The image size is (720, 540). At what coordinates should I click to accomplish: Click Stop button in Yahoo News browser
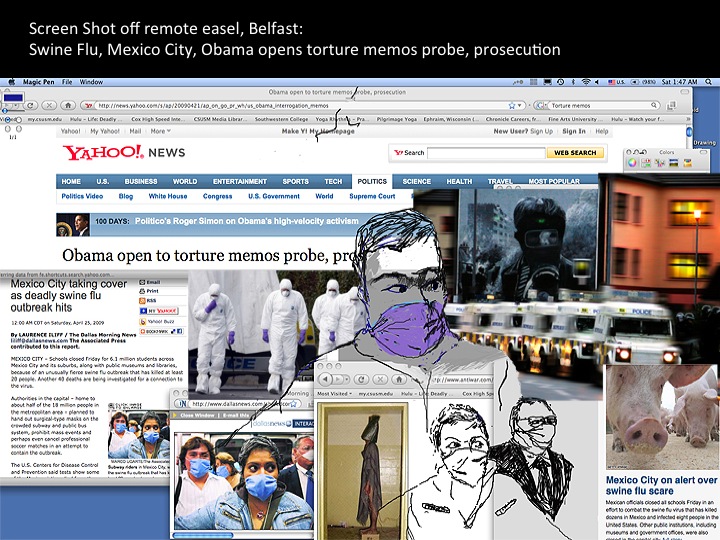point(49,106)
